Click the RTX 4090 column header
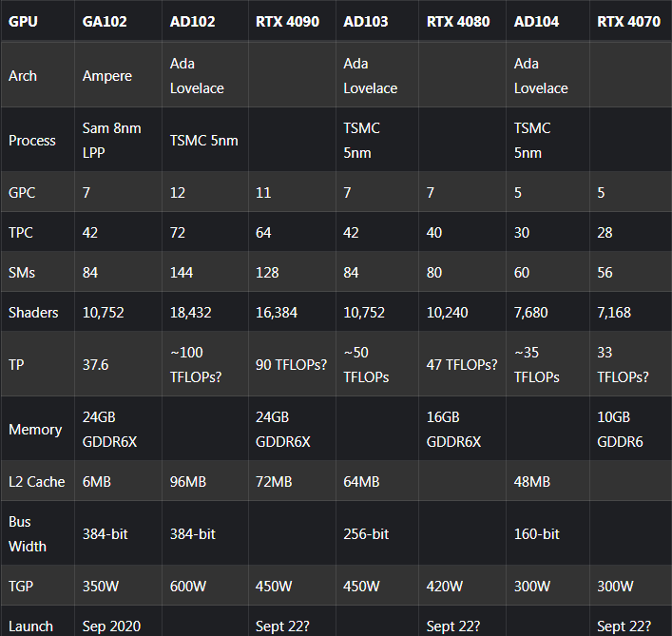The image size is (672, 636). coord(289,21)
